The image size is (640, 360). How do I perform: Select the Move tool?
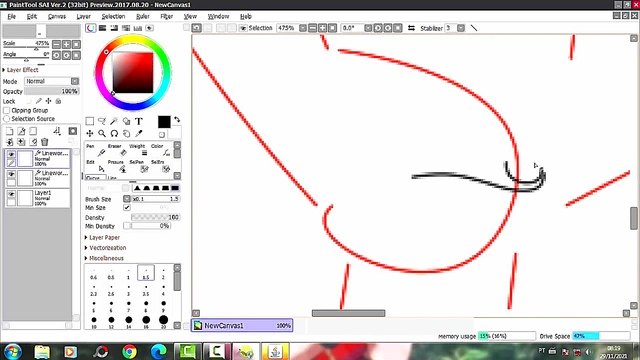[90, 133]
